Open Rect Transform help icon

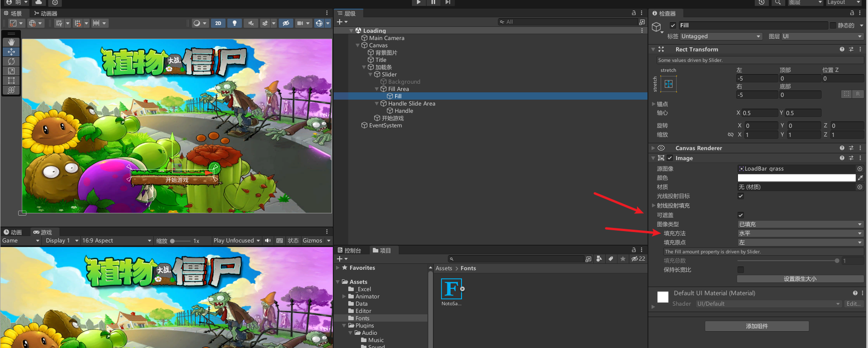click(842, 49)
